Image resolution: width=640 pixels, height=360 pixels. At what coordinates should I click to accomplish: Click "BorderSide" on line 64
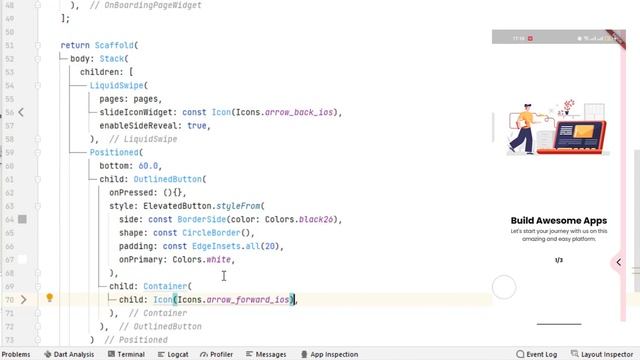pyautogui.click(x=202, y=219)
